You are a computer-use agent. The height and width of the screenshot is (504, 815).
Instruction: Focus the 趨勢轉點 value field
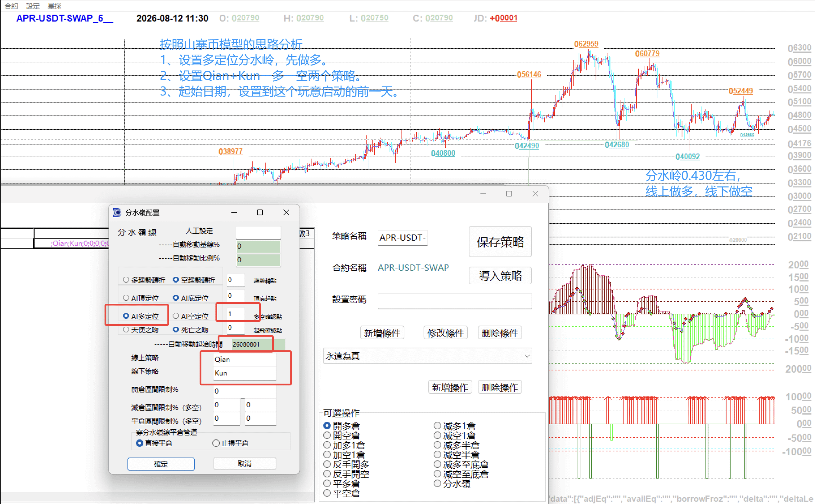pyautogui.click(x=235, y=280)
